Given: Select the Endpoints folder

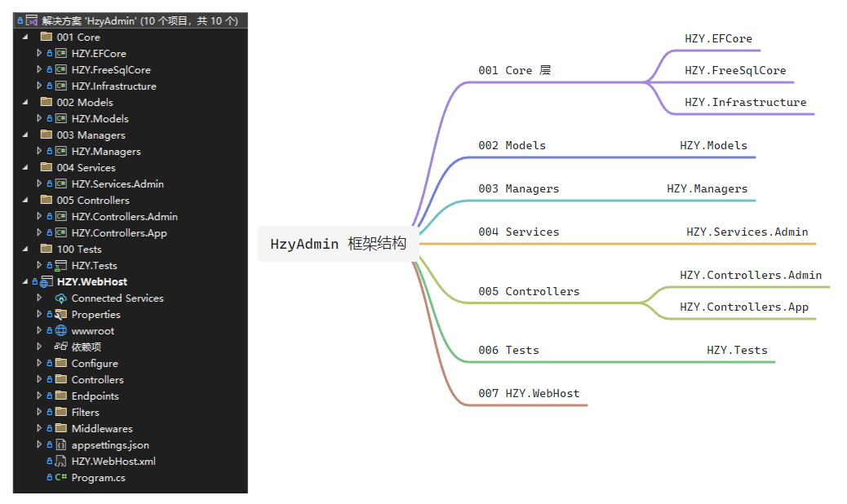Looking at the screenshot, I should (x=95, y=396).
